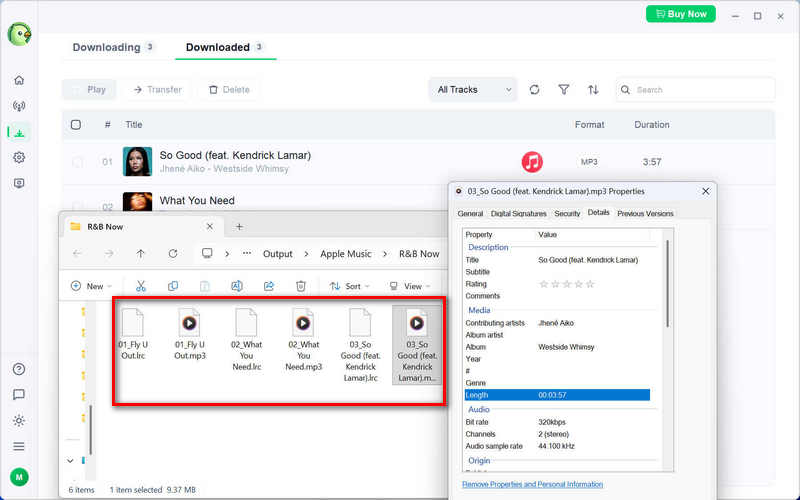Go up one folder in Explorer
The height and width of the screenshot is (500, 800).
(140, 254)
